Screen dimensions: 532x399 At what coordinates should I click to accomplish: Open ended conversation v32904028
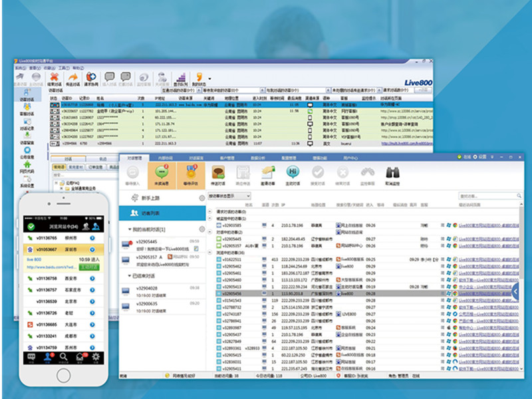[x=162, y=291]
